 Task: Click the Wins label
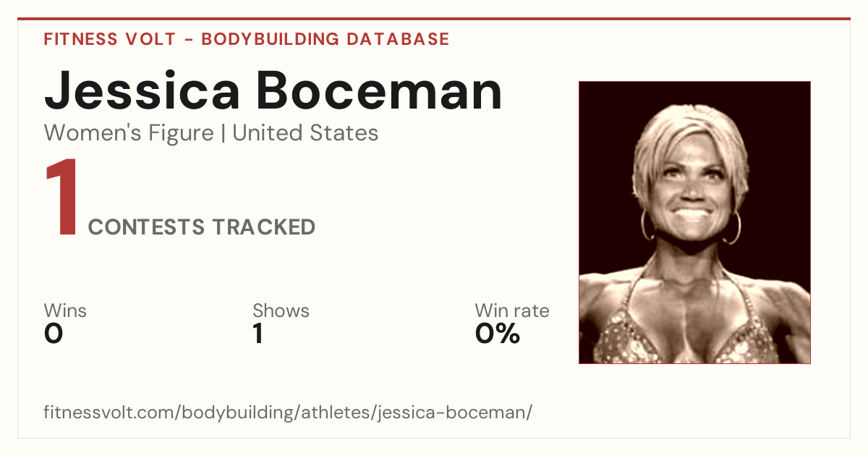coord(65,311)
